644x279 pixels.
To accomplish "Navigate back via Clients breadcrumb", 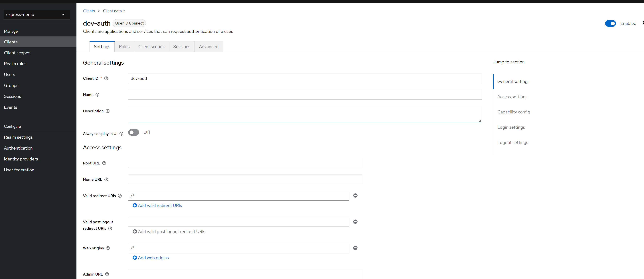I will pos(89,11).
